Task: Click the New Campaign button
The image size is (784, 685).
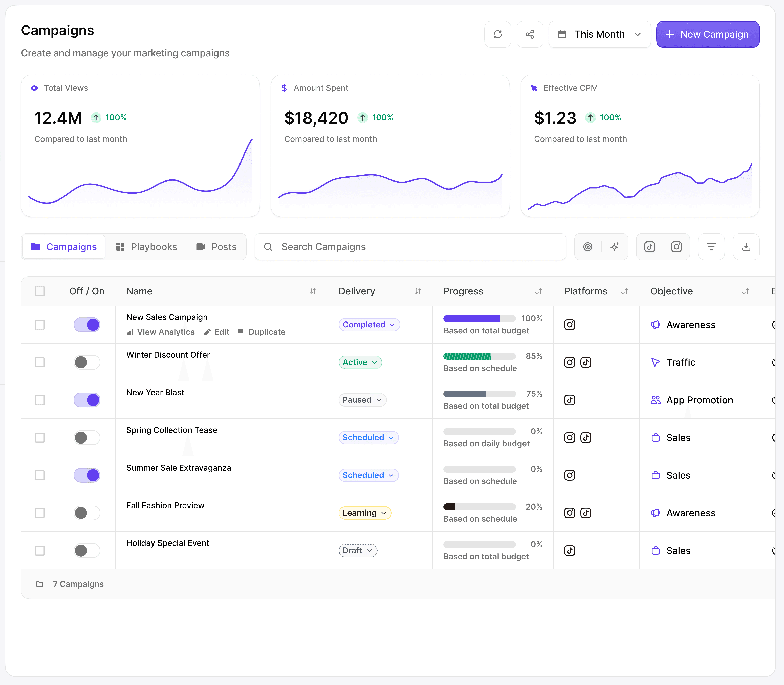Action: point(707,34)
